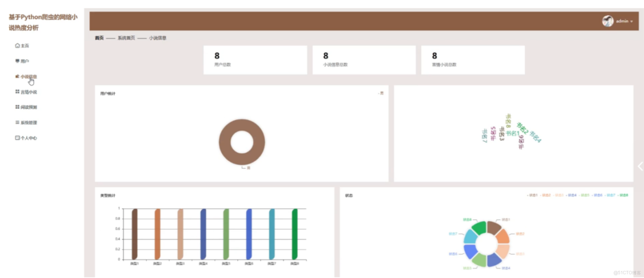Screen dimensions: 644x278
Task: Click the list icon beside 系统管理
Action: click(x=17, y=123)
